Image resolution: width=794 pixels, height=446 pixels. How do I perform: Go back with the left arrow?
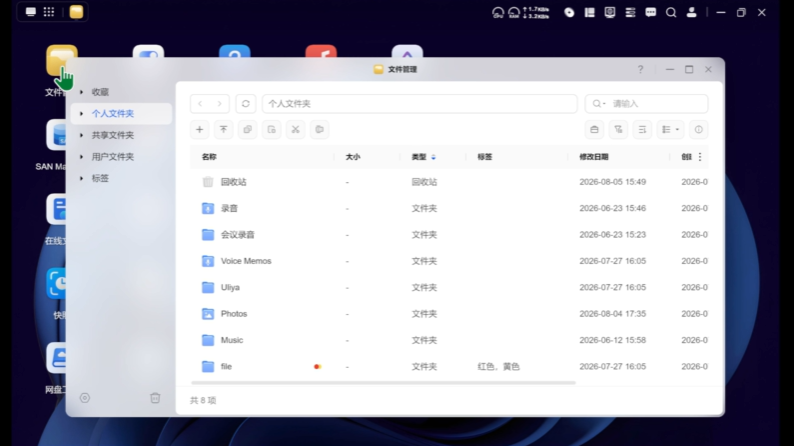201,104
